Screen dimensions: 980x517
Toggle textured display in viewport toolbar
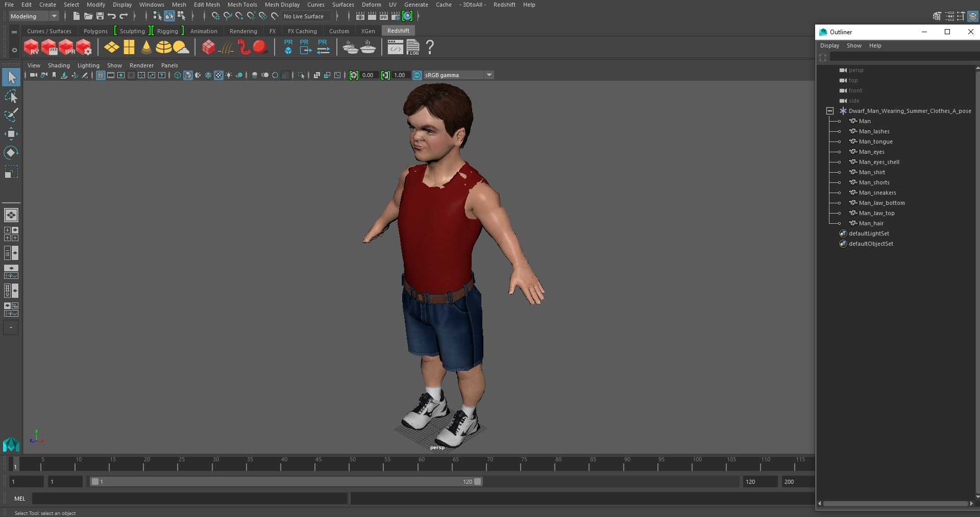point(218,75)
